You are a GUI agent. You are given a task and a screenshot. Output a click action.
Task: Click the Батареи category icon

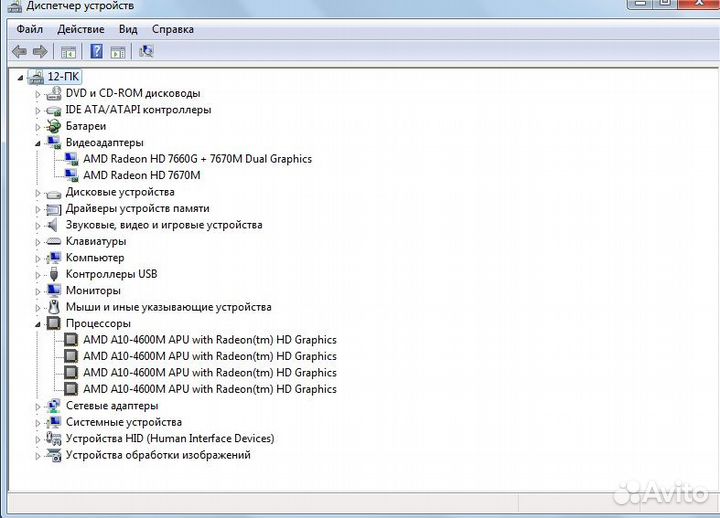pos(54,126)
